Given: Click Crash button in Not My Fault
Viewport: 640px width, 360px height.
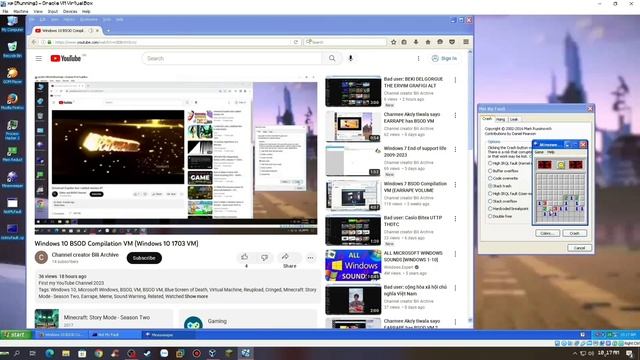Looking at the screenshot, I should pos(575,233).
